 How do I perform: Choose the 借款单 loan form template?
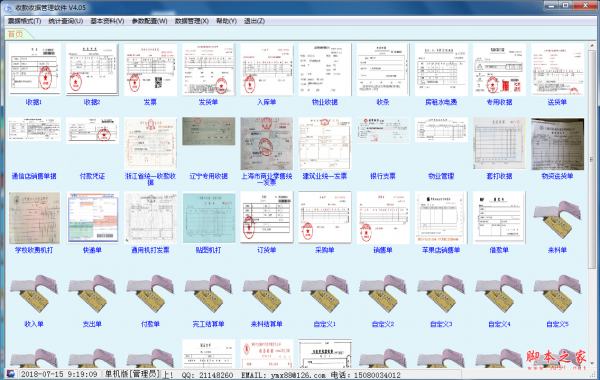click(499, 218)
